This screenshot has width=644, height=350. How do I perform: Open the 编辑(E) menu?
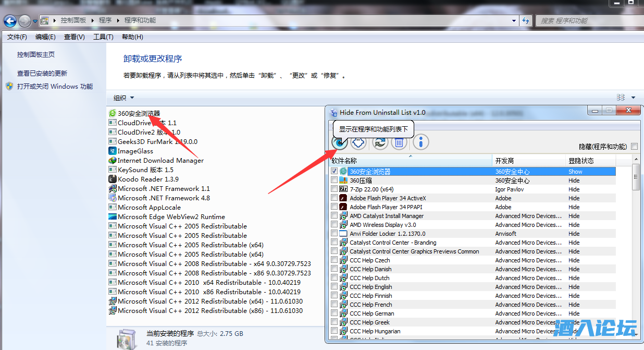45,37
